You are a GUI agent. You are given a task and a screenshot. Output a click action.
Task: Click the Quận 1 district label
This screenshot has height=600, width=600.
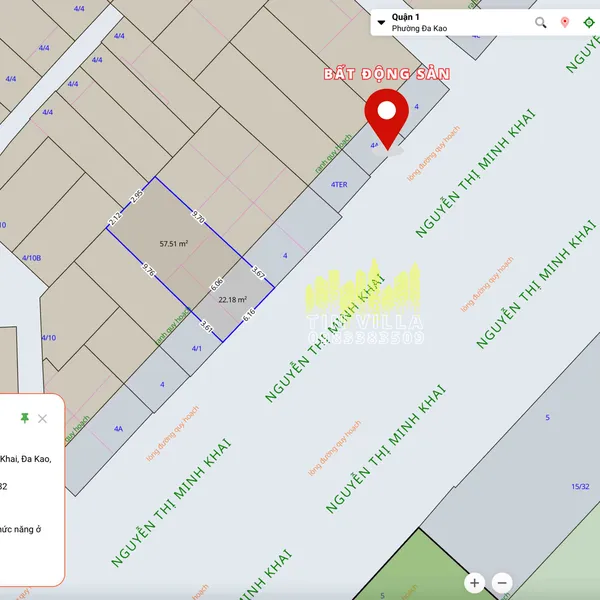(406, 17)
